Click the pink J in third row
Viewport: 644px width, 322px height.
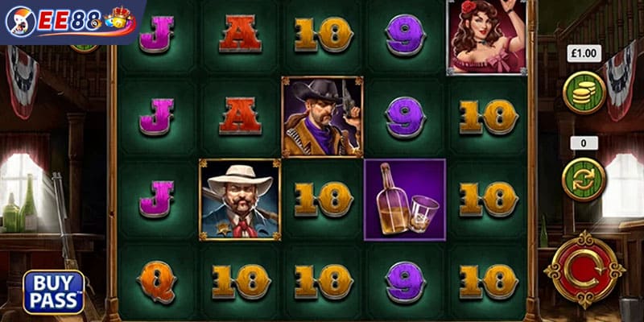click(156, 199)
